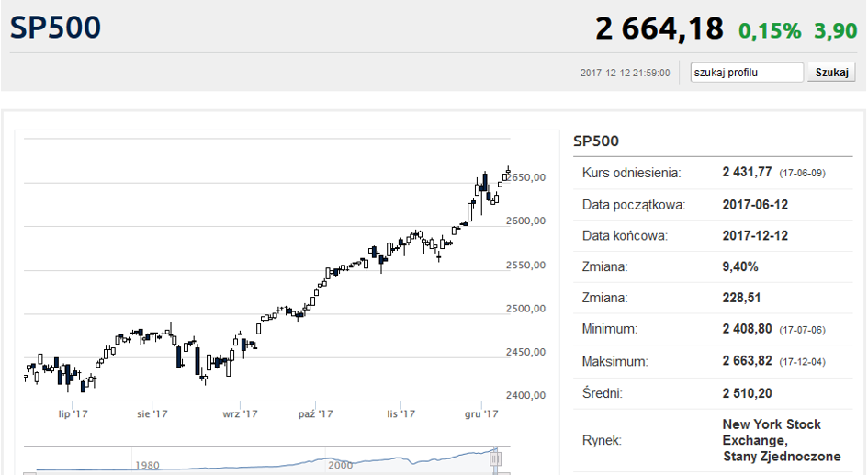Click the large SP500 page title
The height and width of the screenshot is (475, 868).
56,28
